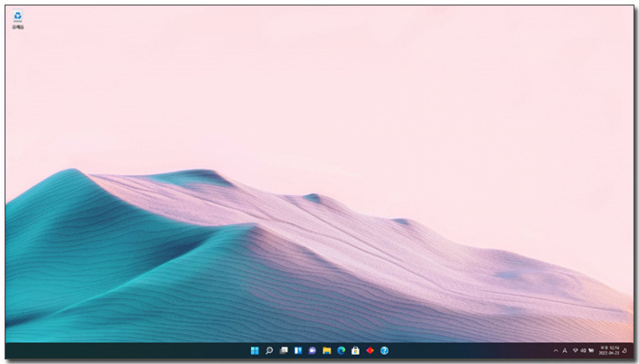Switch the input language indicator A

565,350
